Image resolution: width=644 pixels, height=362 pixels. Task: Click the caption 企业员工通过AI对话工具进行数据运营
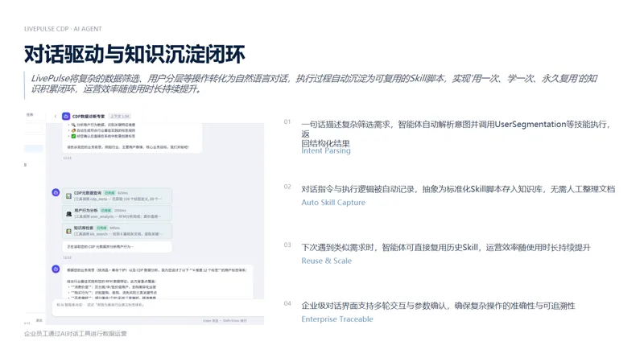pyautogui.click(x=76, y=334)
